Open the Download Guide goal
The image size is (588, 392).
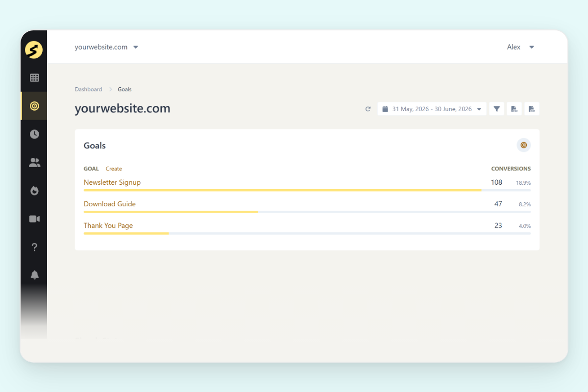pyautogui.click(x=110, y=204)
